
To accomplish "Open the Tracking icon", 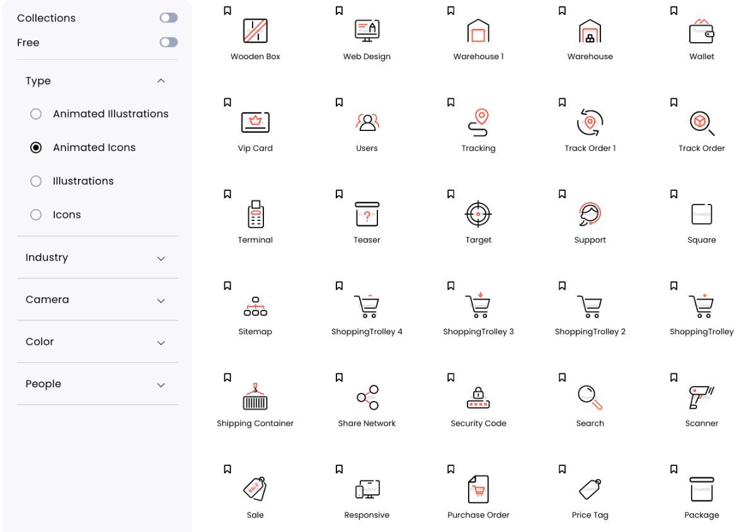I will [x=478, y=123].
